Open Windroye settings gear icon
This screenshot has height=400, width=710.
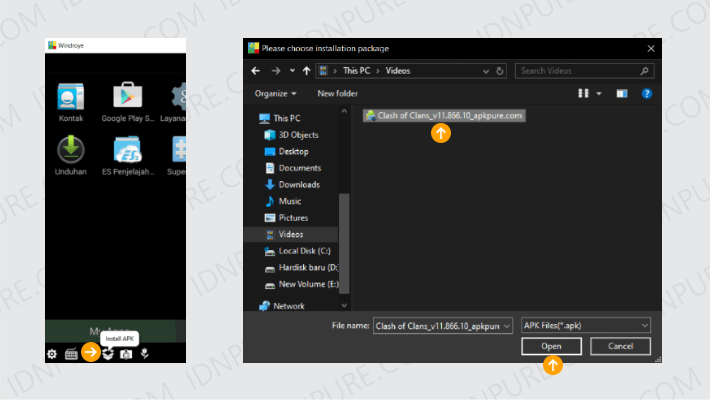click(52, 354)
